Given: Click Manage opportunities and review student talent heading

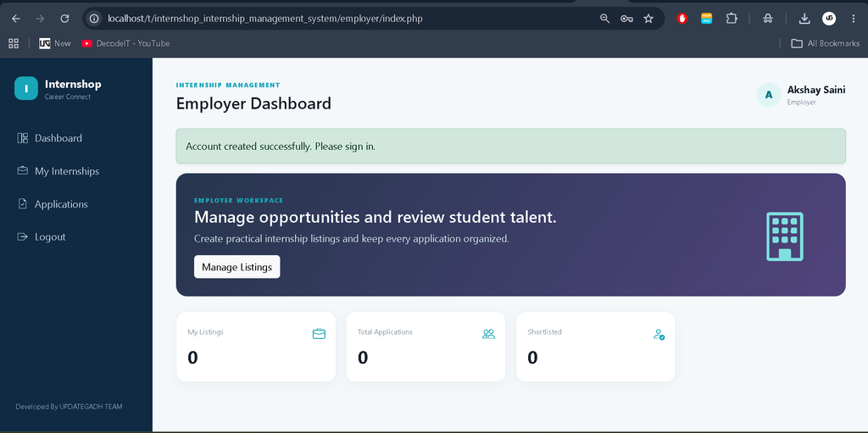Looking at the screenshot, I should 376,218.
